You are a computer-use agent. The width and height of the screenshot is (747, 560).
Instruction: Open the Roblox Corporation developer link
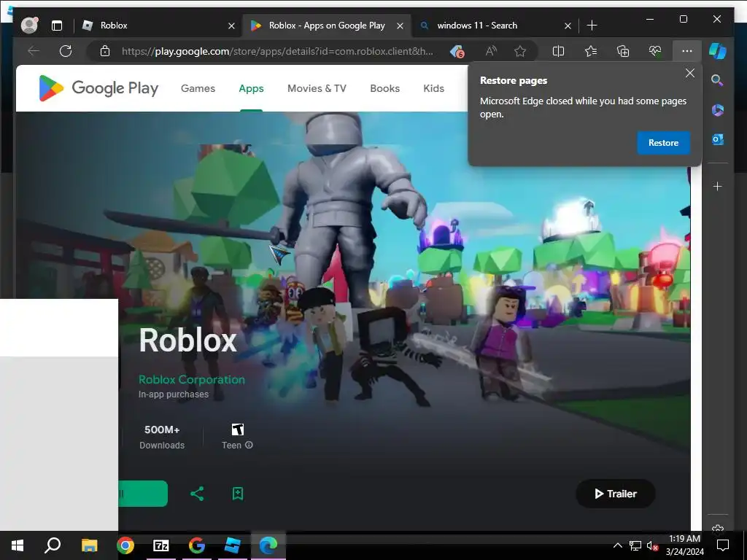coord(192,379)
